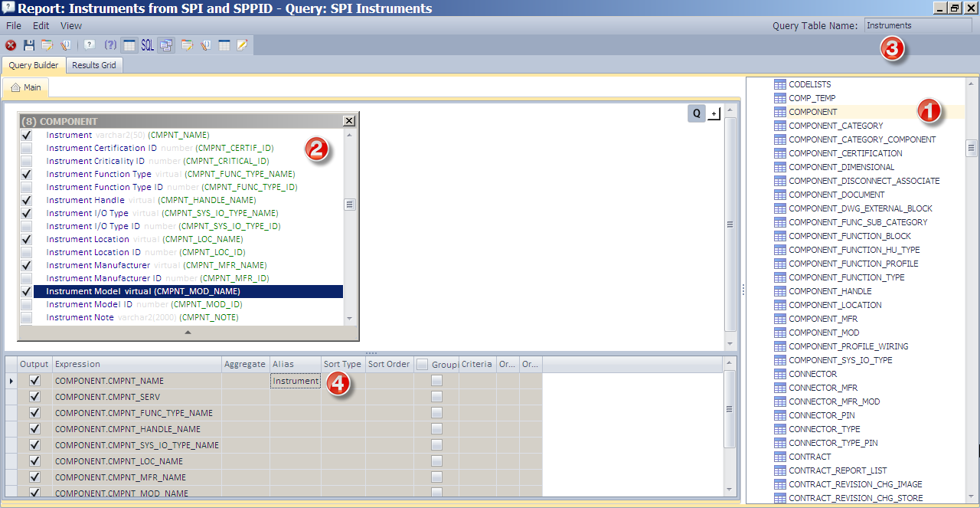Image resolution: width=980 pixels, height=508 pixels.
Task: Open the Sort Type dropdown for CMPNT_NAME
Action: [x=342, y=381]
